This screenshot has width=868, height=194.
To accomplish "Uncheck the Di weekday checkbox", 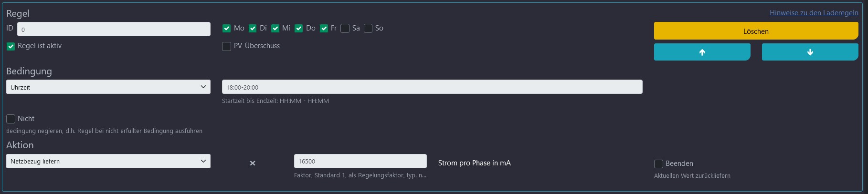I will click(253, 29).
